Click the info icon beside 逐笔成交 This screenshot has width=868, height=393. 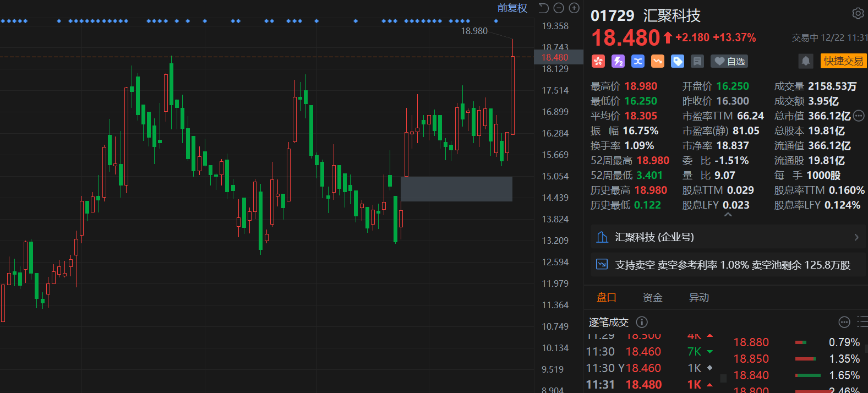(642, 322)
